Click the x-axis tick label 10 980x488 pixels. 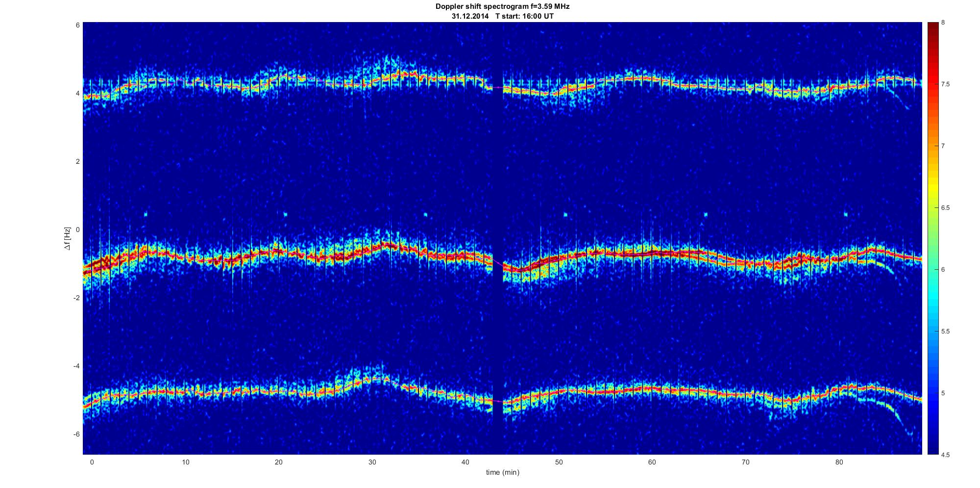[185, 462]
